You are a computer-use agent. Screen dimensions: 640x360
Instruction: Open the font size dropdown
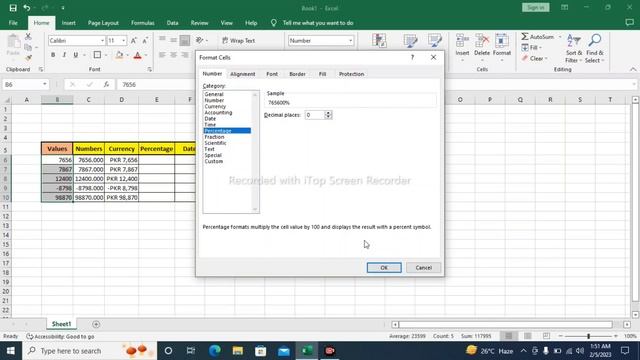coord(124,40)
